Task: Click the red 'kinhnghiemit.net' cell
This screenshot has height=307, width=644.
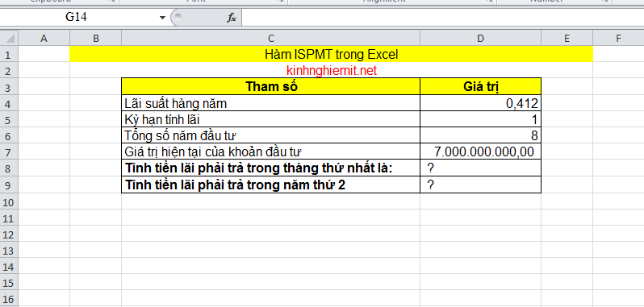Action: point(332,70)
